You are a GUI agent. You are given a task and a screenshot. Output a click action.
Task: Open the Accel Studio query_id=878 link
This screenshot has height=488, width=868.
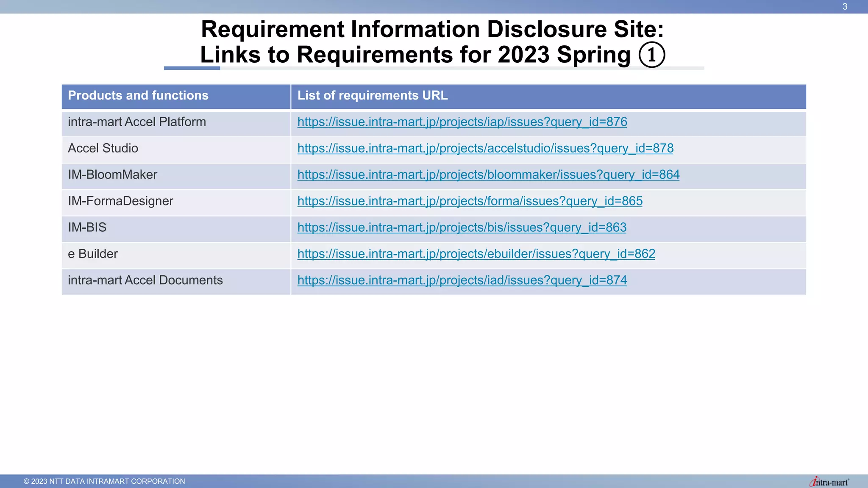(x=485, y=148)
